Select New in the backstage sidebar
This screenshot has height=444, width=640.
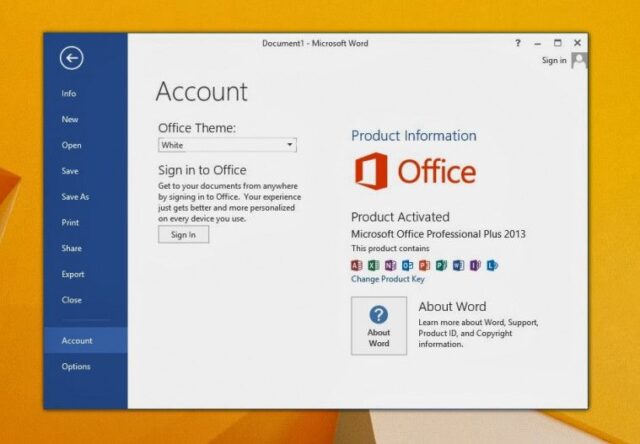tap(70, 119)
